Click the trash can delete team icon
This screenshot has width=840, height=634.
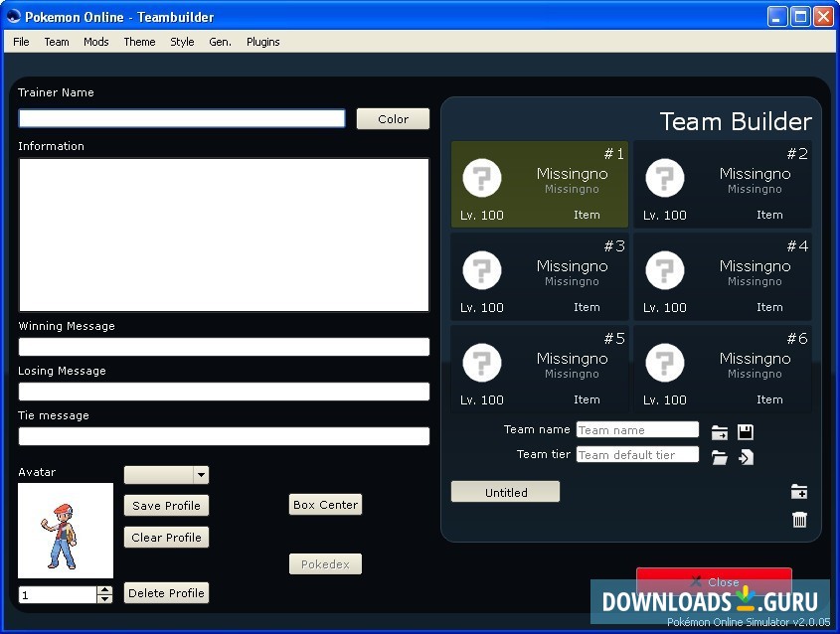pos(799,519)
